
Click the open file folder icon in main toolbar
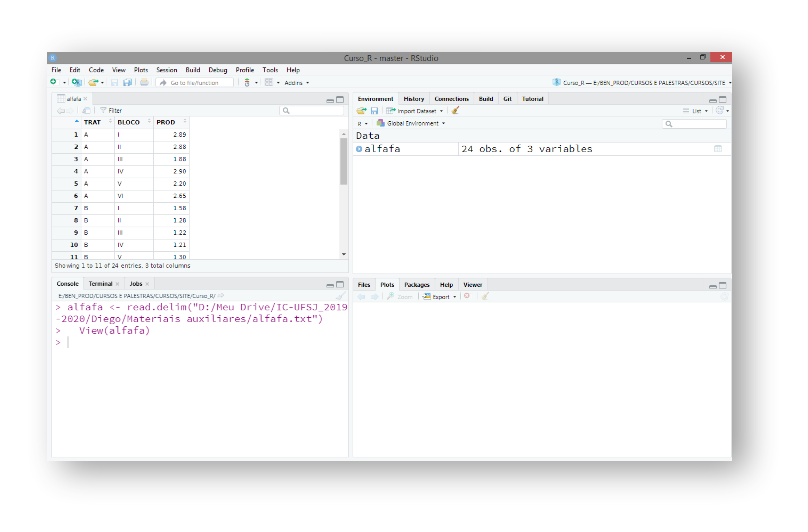point(93,82)
